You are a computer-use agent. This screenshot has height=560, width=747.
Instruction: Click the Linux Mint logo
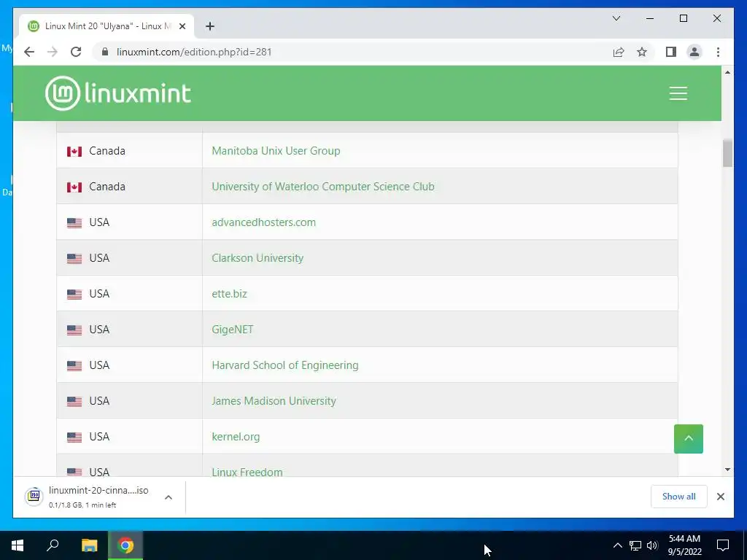point(118,93)
